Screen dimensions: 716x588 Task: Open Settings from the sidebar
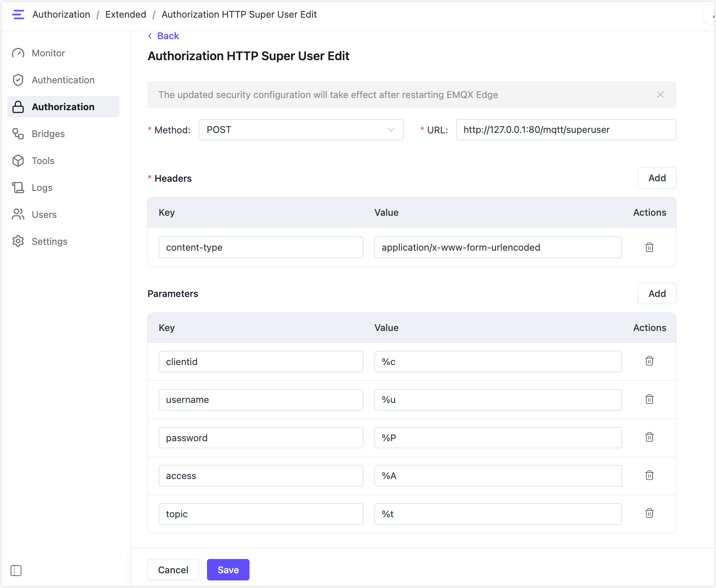click(49, 241)
